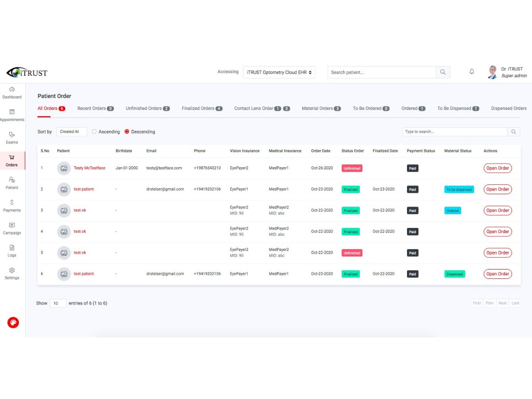Open the Patient sidebar icon
The width and height of the screenshot is (532, 399).
(x=12, y=180)
